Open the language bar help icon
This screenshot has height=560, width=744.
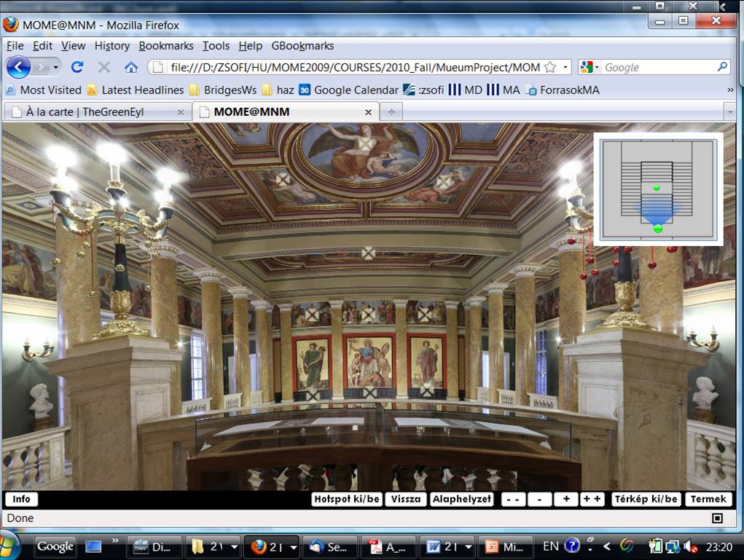coord(572,545)
